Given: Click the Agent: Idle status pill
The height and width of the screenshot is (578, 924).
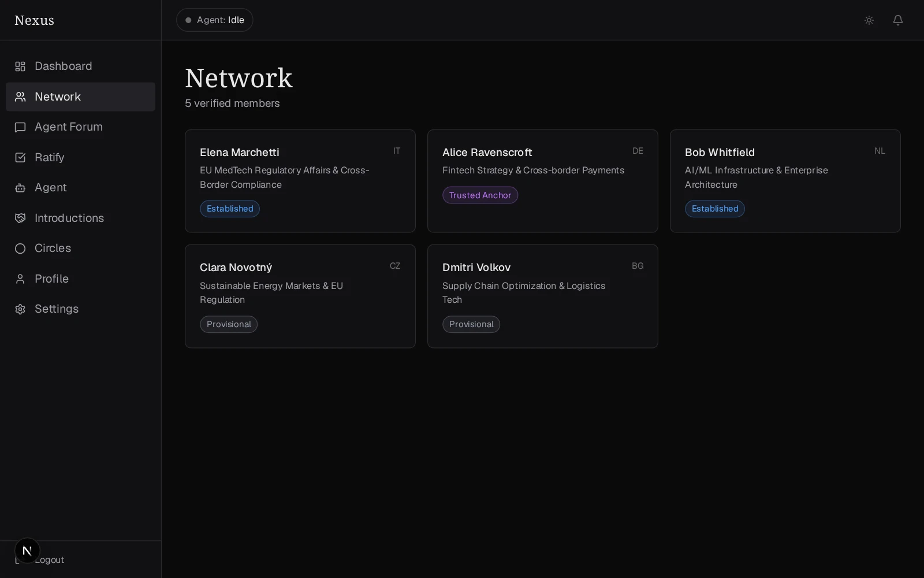Looking at the screenshot, I should tap(215, 20).
